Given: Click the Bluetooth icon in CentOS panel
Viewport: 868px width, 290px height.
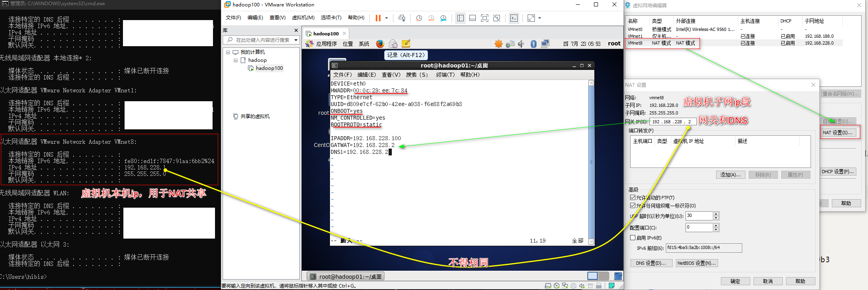Looking at the screenshot, I should point(534,44).
